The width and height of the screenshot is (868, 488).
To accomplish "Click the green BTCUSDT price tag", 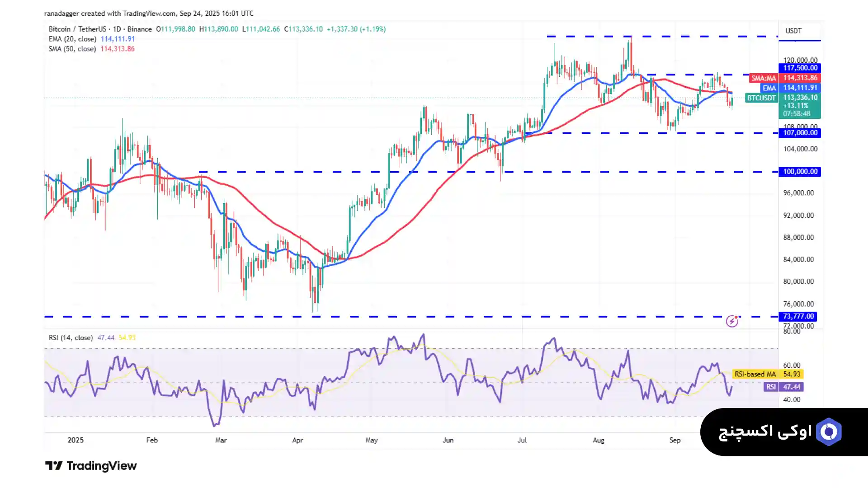I will click(x=761, y=98).
